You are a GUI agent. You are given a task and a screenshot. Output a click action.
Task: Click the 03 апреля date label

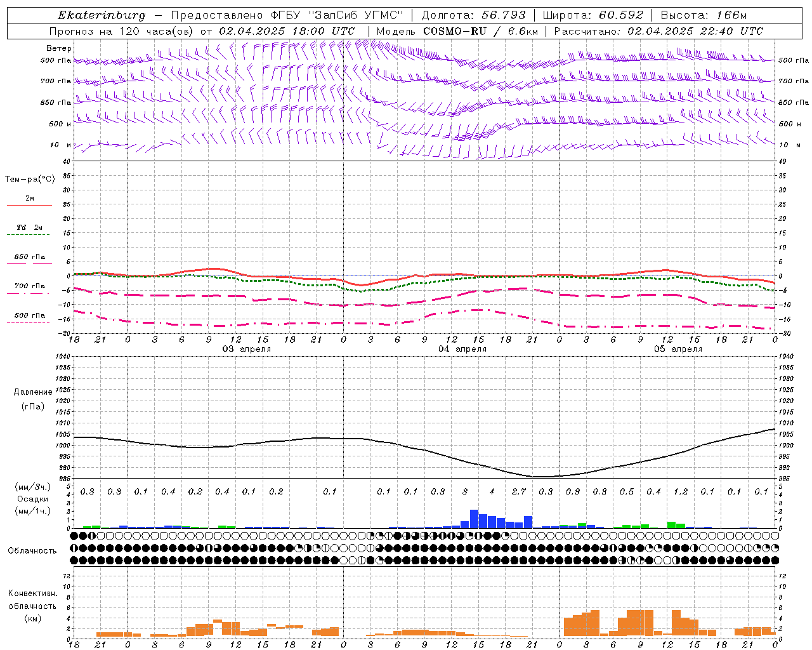tap(246, 349)
